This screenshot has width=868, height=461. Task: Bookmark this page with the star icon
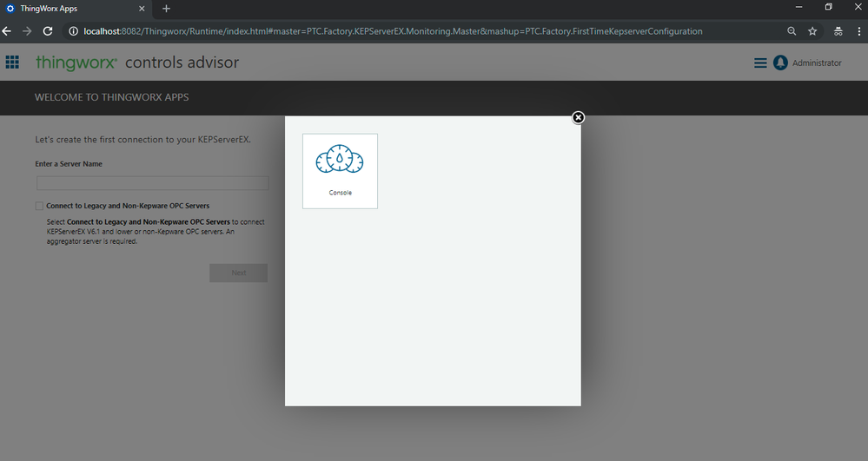812,31
